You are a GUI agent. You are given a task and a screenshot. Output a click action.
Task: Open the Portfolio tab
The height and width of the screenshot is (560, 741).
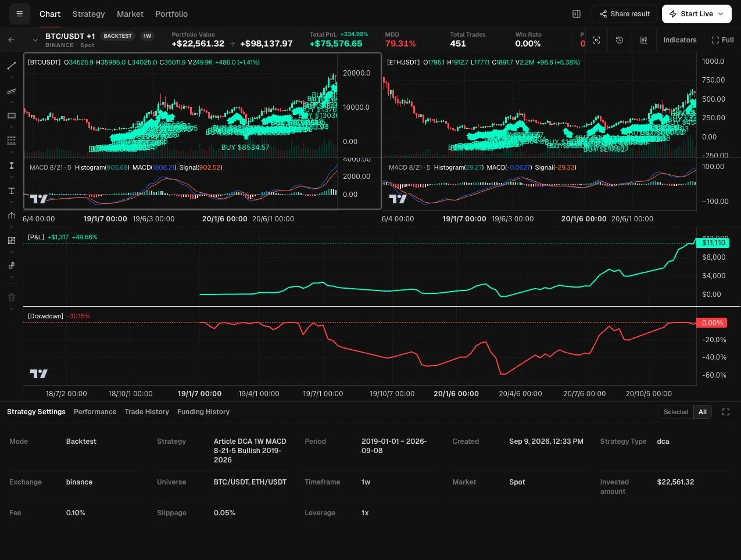click(x=171, y=14)
